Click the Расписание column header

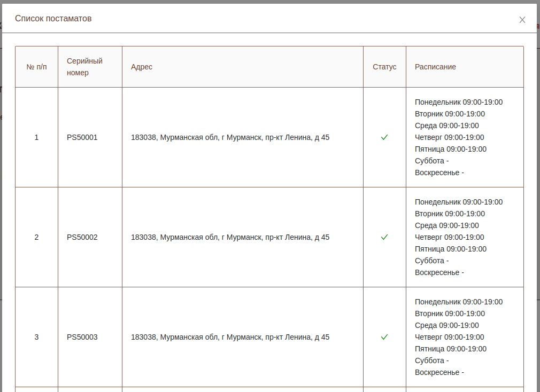click(x=435, y=67)
